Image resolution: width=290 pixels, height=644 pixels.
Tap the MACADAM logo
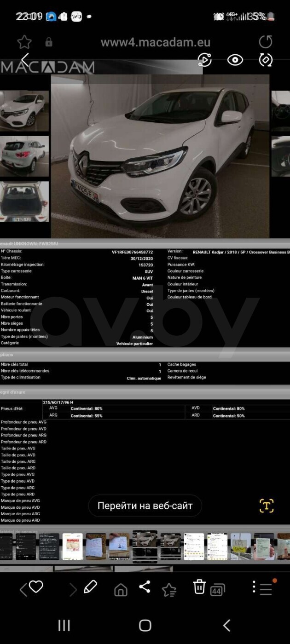[x=47, y=67]
